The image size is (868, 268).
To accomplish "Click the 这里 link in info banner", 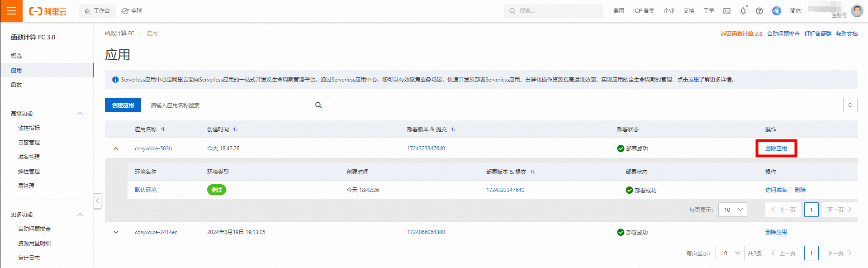I will coord(693,80).
